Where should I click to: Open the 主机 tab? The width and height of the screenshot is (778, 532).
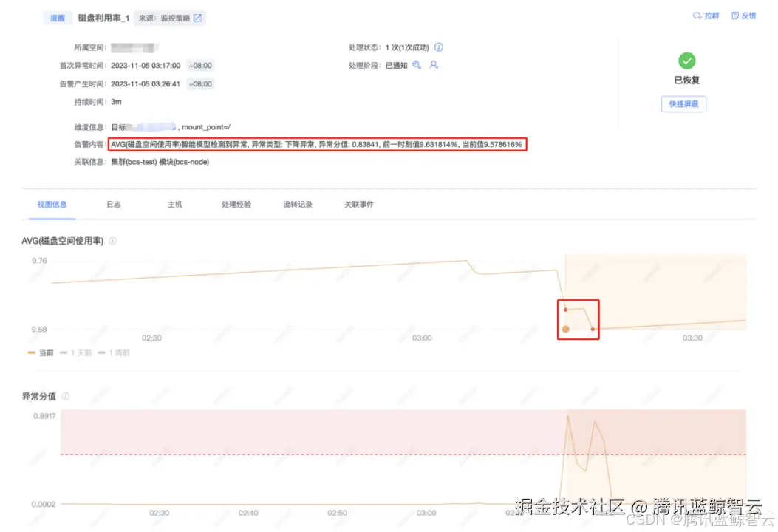174,205
